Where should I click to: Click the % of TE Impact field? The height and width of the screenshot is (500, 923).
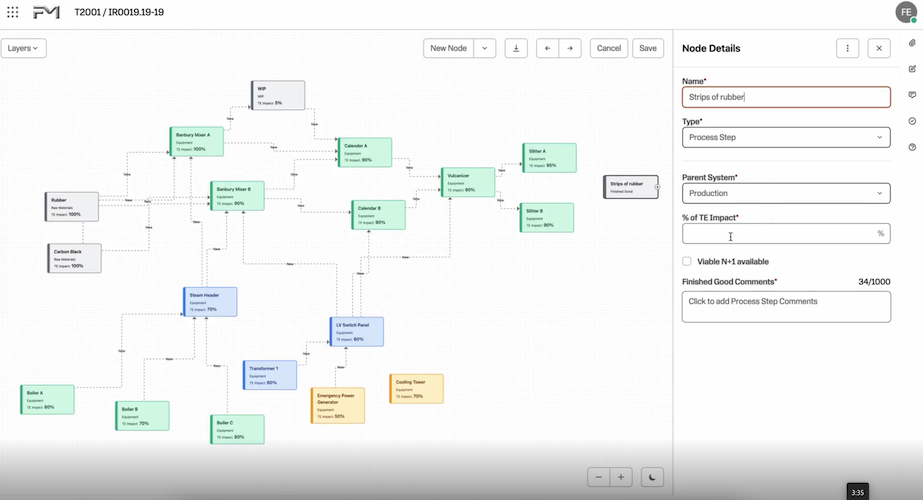(778, 234)
